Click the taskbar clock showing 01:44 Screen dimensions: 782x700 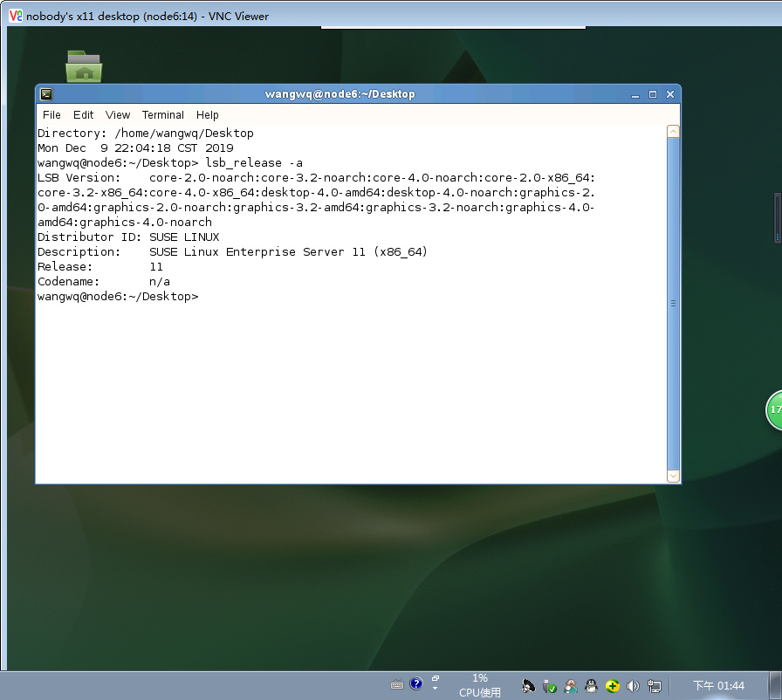click(x=718, y=686)
